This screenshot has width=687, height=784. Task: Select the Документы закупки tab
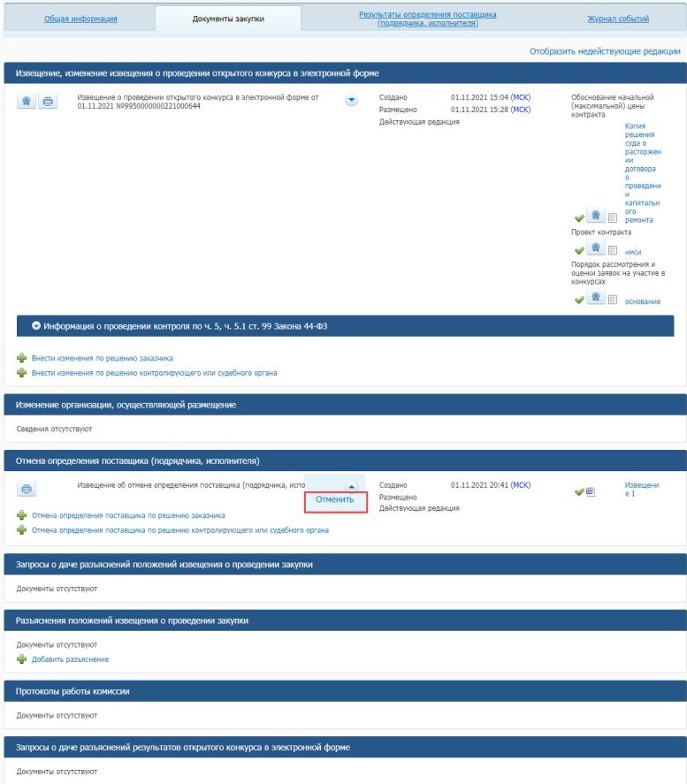point(228,19)
